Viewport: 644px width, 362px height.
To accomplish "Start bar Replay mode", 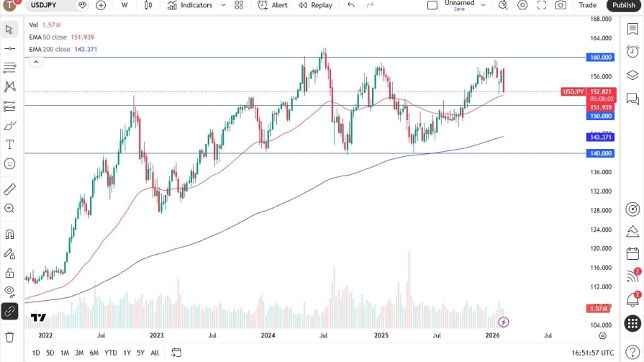I will [314, 5].
